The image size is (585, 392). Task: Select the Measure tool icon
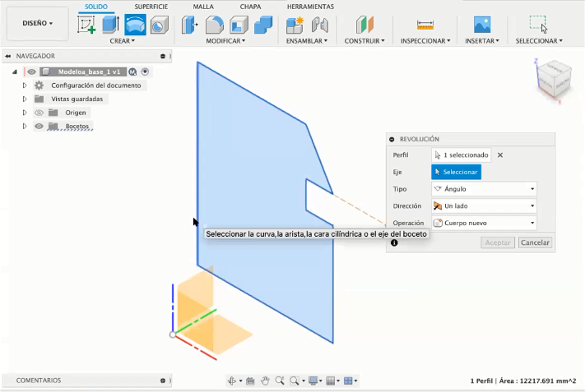coord(425,25)
